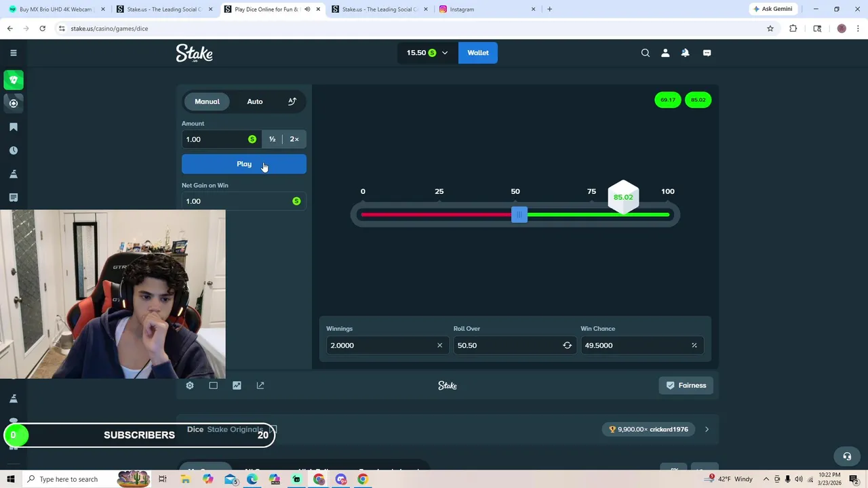Viewport: 868px width, 488px height.
Task: Open the poker chip sidebar icon
Action: click(13, 103)
